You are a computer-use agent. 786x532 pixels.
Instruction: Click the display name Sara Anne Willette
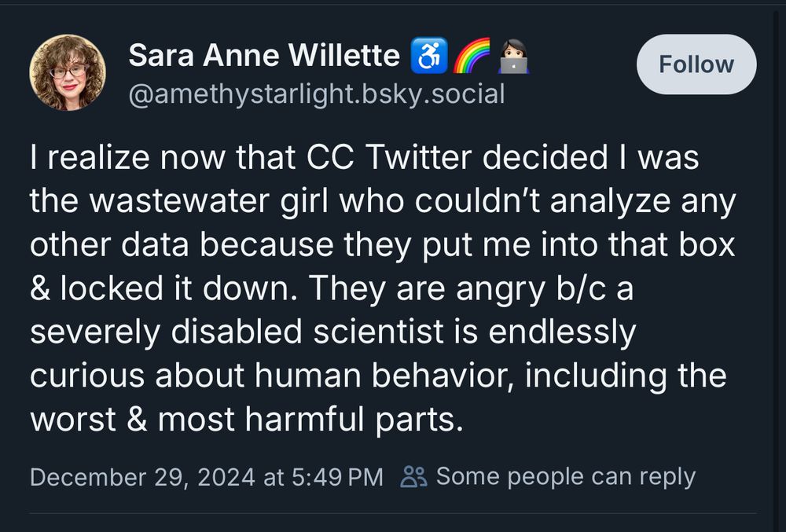point(264,55)
